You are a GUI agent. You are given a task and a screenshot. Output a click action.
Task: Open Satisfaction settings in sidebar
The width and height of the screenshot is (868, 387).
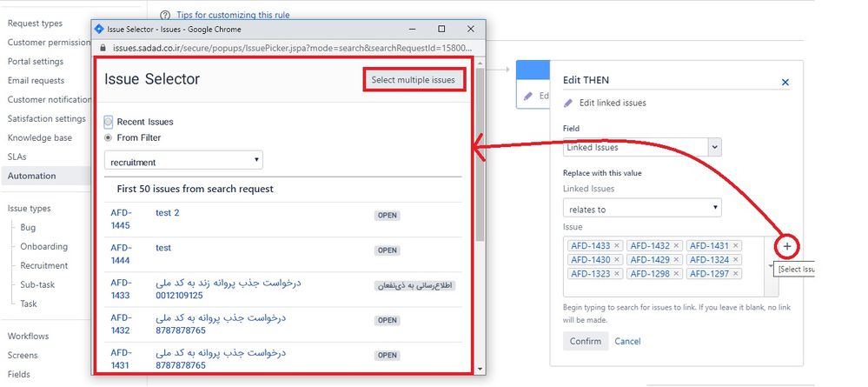click(x=47, y=118)
